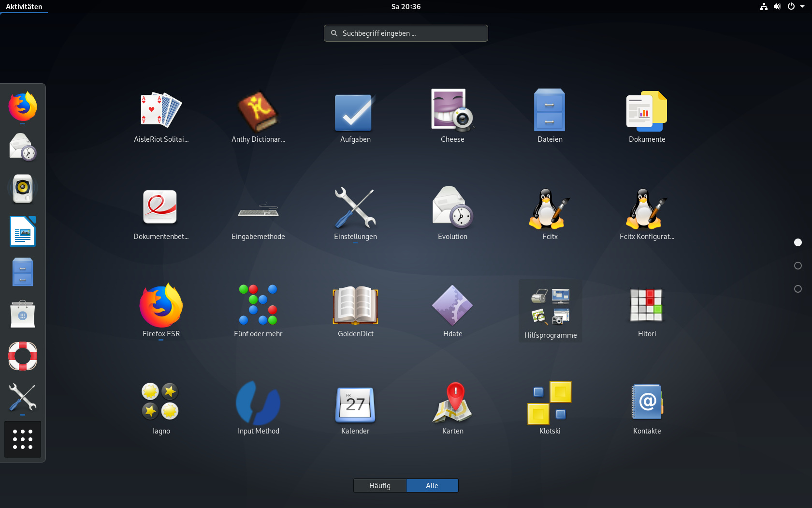The image size is (812, 508).
Task: Launch GNOME Software from the dock
Action: point(22,314)
